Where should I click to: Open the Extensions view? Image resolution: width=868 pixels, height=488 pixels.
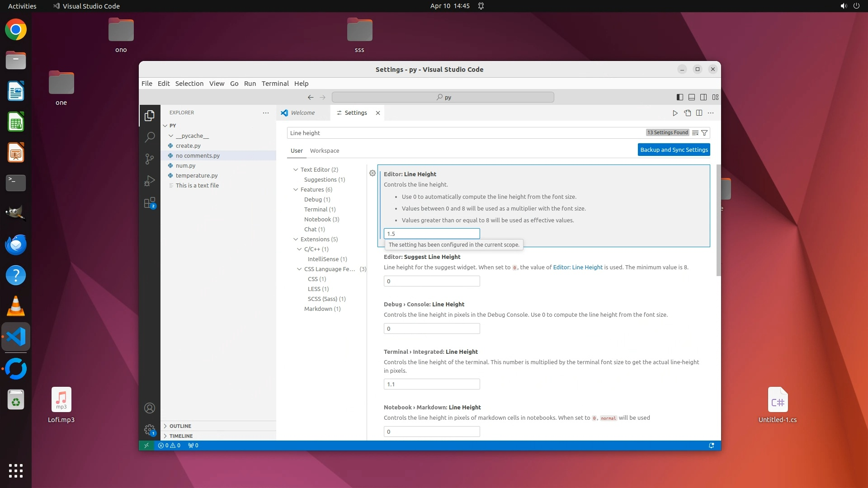coord(150,203)
